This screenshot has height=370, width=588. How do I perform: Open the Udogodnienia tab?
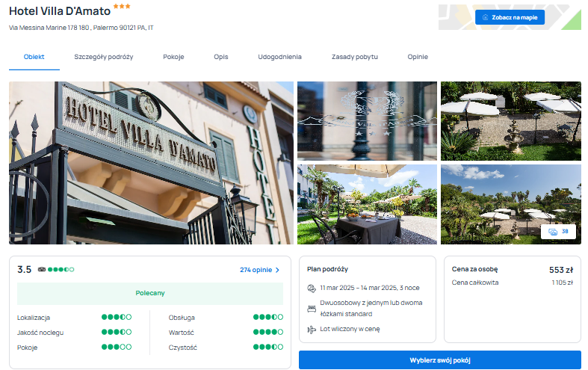(x=279, y=57)
